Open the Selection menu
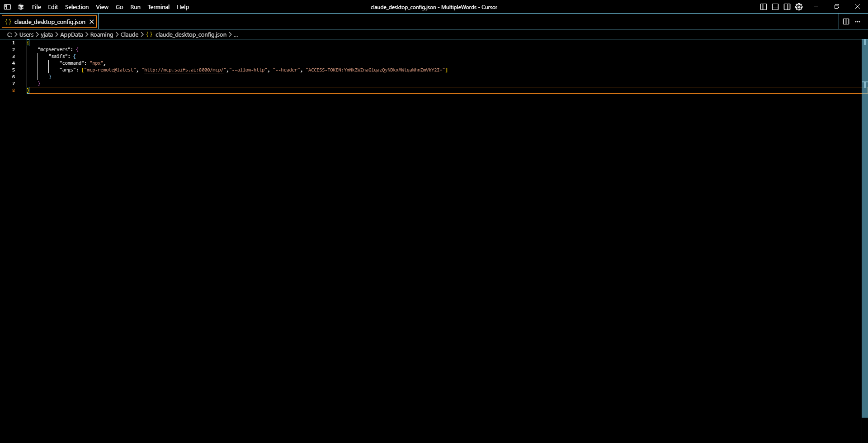This screenshot has height=443, width=868. click(x=77, y=7)
